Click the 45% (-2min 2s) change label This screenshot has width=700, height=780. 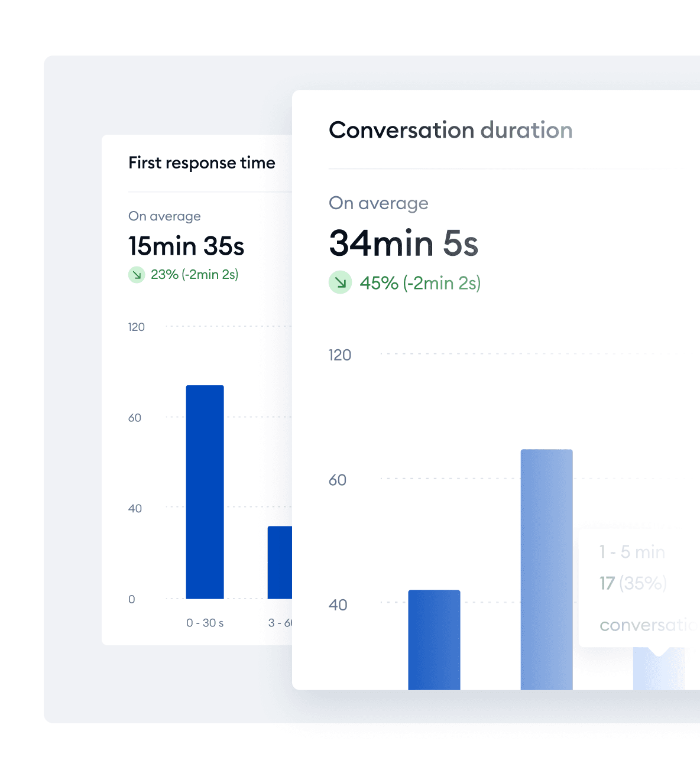420,283
